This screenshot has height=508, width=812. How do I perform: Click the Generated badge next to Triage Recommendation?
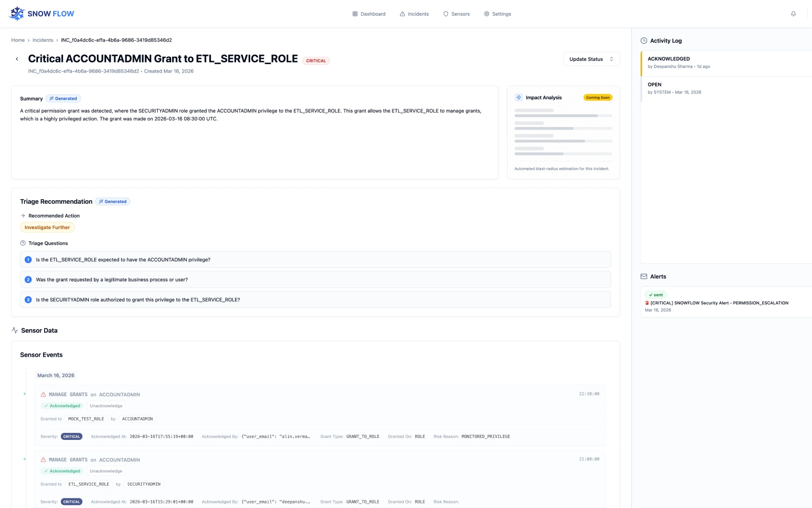coord(113,202)
